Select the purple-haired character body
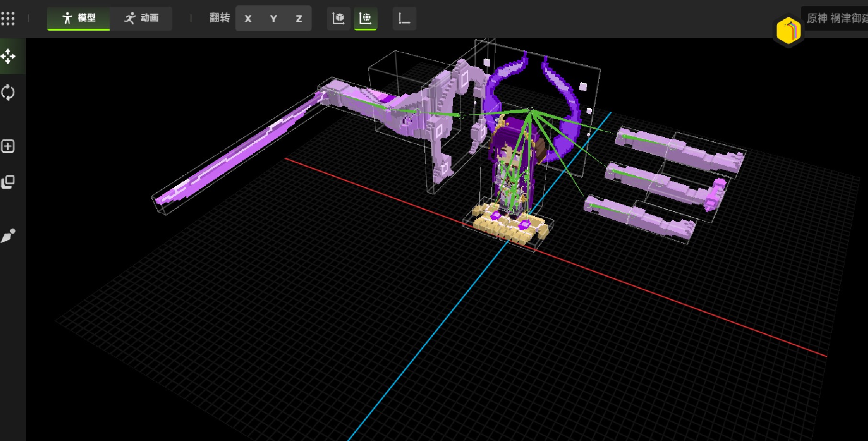 512,165
